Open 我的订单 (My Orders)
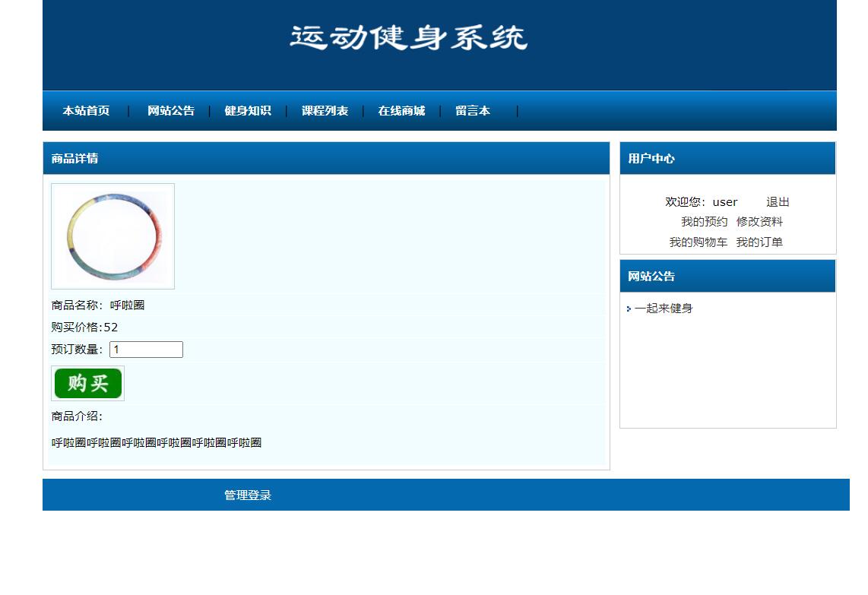 [x=761, y=242]
